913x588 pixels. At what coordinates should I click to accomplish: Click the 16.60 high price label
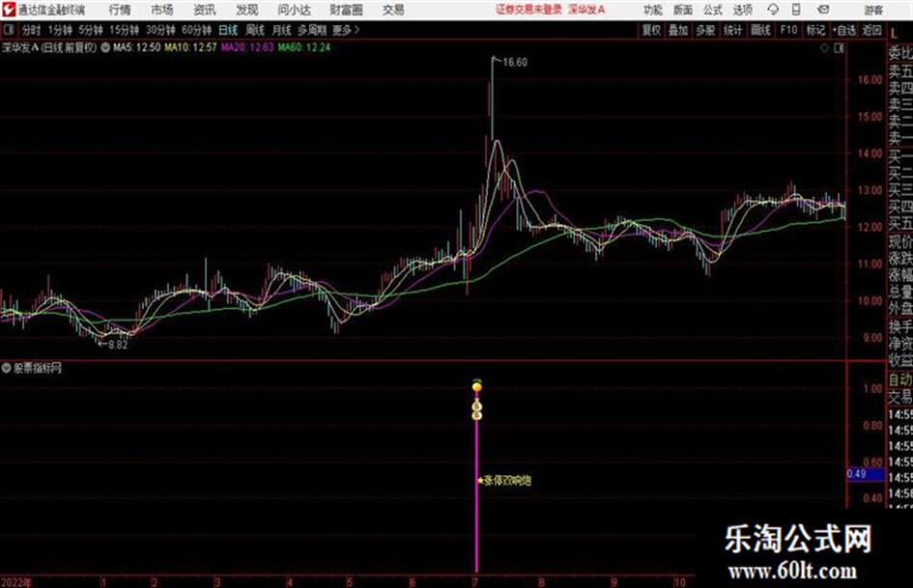(x=515, y=63)
